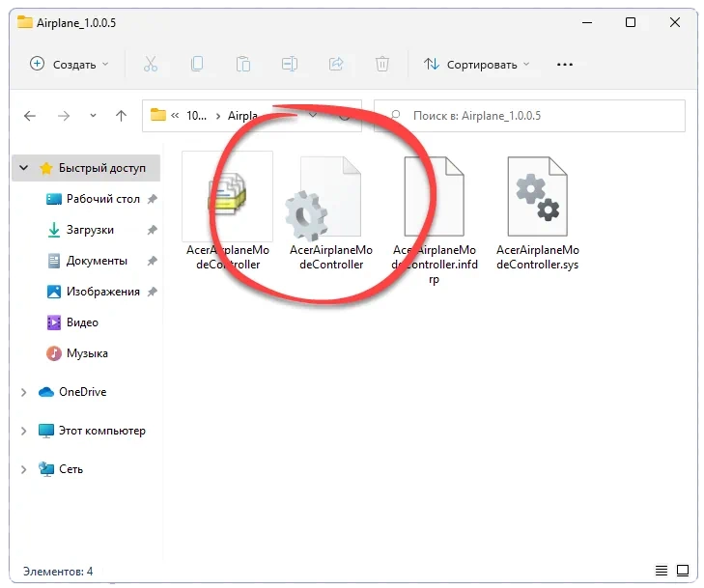This screenshot has height=588, width=704.
Task: Open Загрузки folder in sidebar
Action: point(90,230)
